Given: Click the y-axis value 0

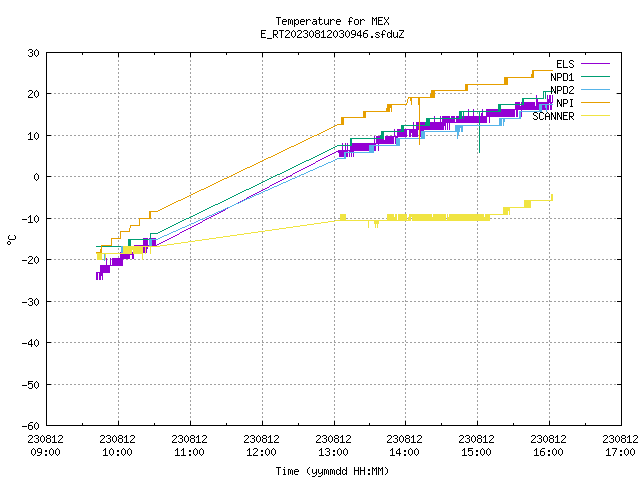Looking at the screenshot, I should pyautogui.click(x=36, y=177).
